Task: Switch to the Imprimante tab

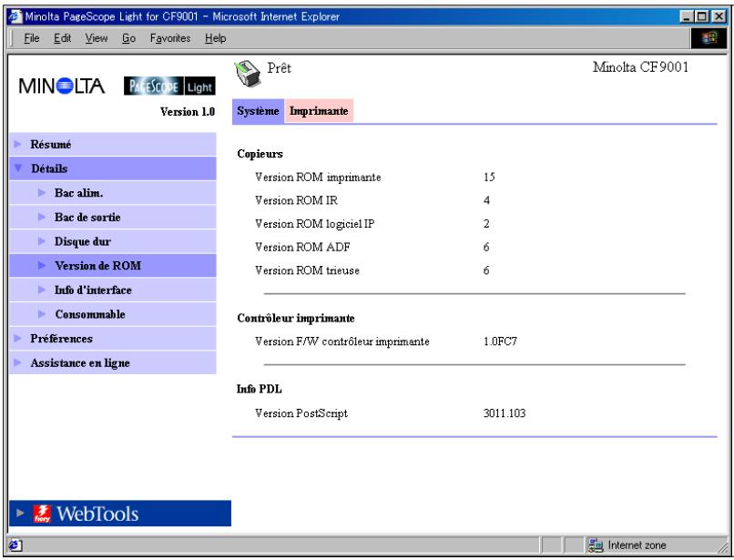Action: point(319,111)
